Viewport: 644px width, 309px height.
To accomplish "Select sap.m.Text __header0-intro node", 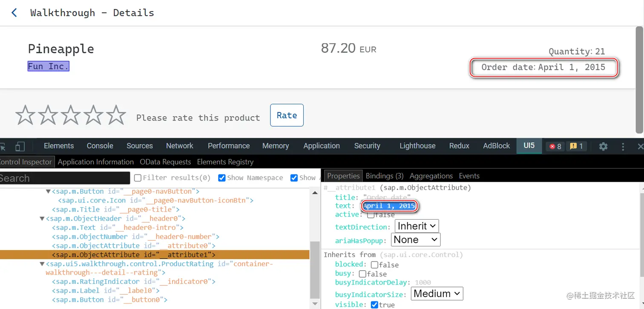I will 118,228.
